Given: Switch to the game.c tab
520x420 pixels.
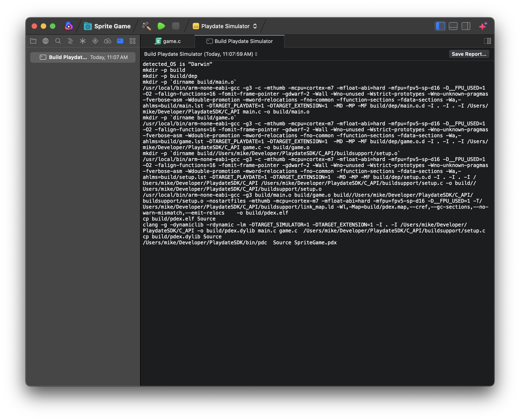Looking at the screenshot, I should click(168, 41).
